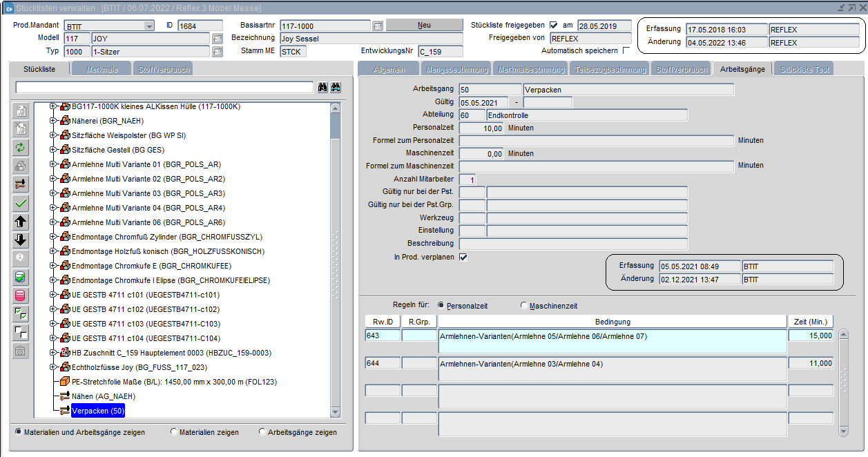
Task: Click the green refresh arrows icon
Action: 21,147
